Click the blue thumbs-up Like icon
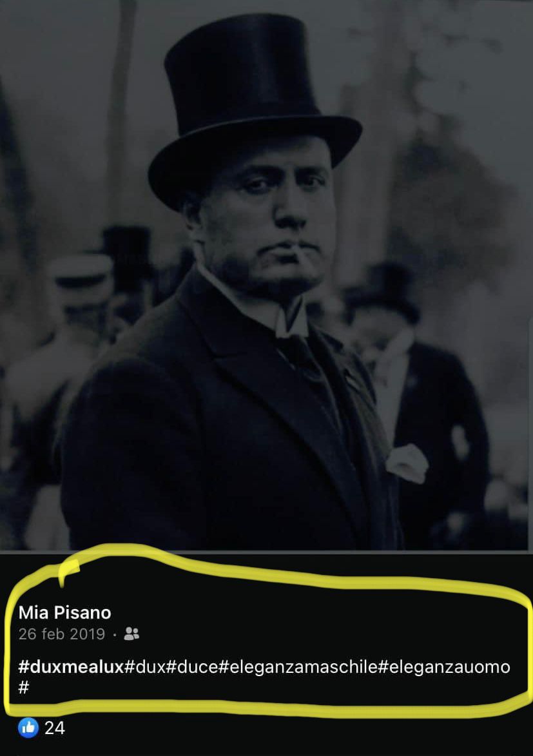Viewport: 533px width, 756px height. 28,728
